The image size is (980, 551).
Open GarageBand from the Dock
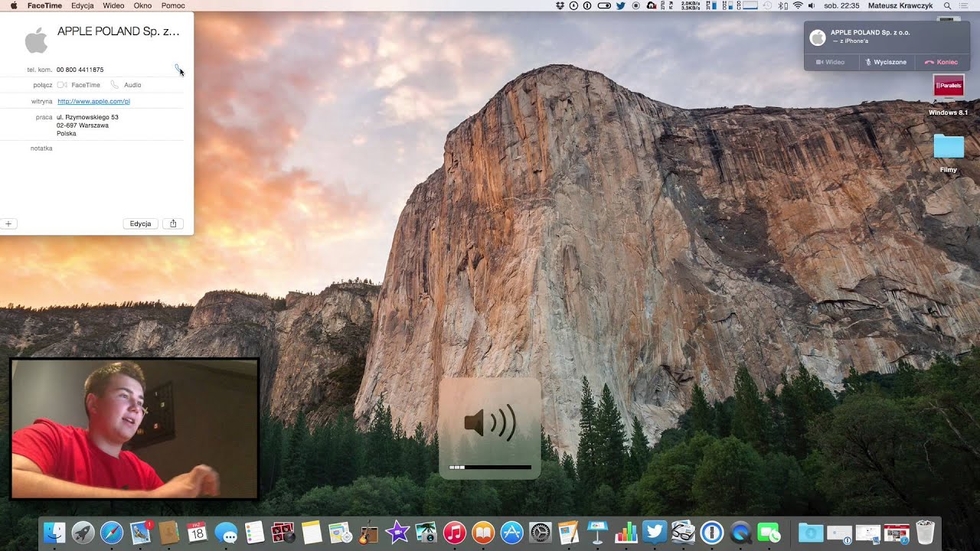click(x=369, y=533)
